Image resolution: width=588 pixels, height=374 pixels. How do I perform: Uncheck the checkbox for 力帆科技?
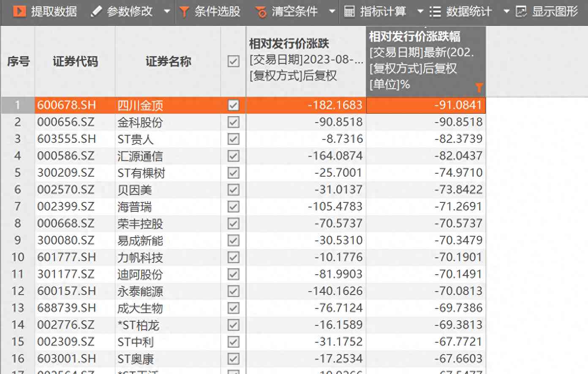point(234,257)
